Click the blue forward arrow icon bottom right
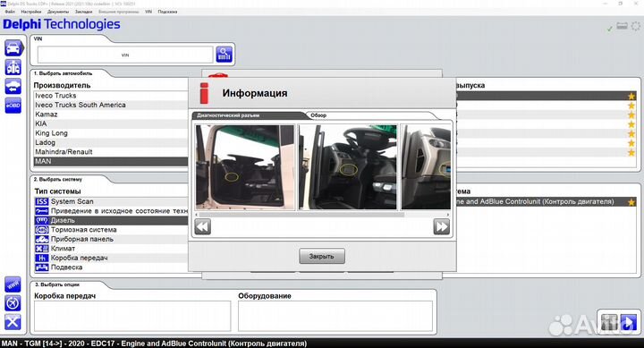 (x=629, y=323)
